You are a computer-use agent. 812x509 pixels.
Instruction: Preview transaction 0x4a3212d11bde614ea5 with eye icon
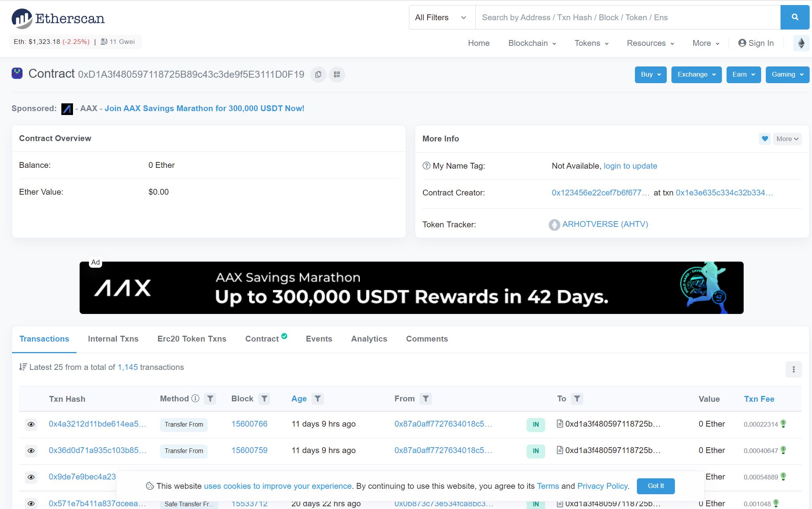(x=31, y=424)
